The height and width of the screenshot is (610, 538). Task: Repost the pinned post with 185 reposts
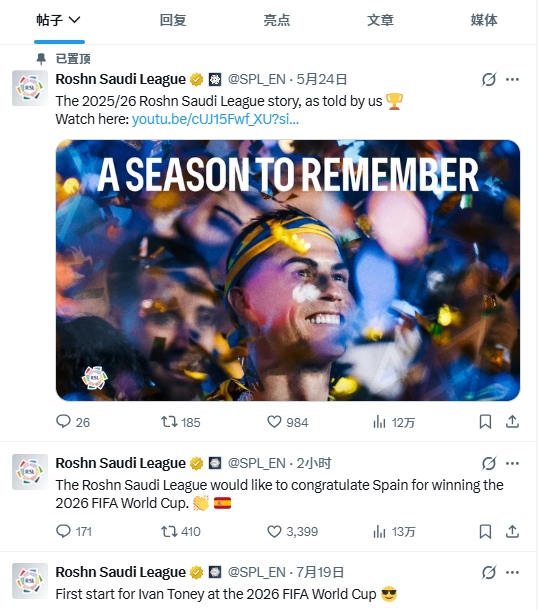pos(169,422)
